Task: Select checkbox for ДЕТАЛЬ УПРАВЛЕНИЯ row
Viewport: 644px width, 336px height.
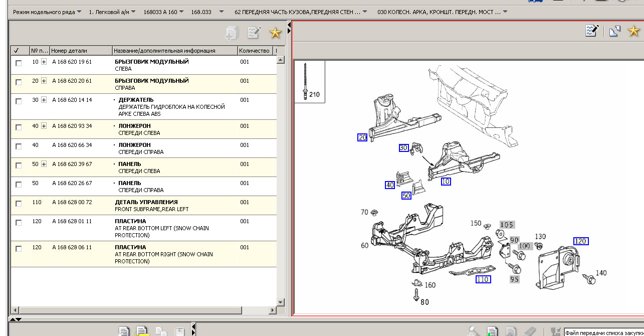Action: pos(19,204)
